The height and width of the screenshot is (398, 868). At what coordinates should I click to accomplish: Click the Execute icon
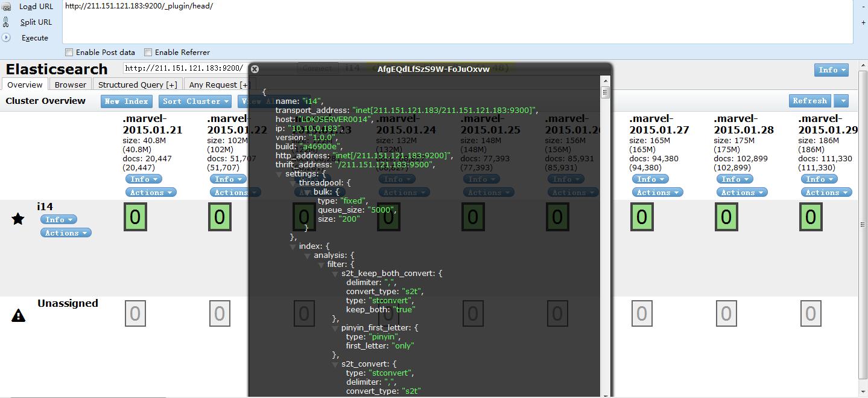(5, 37)
